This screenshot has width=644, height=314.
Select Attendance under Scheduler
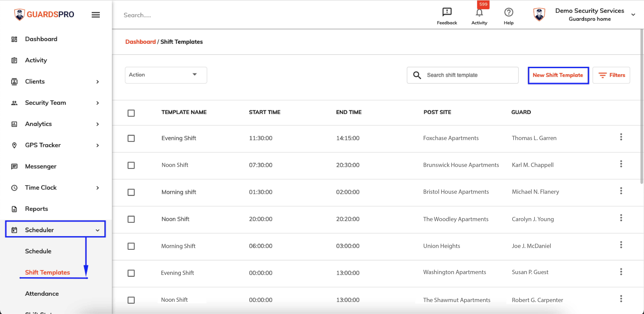tap(42, 294)
